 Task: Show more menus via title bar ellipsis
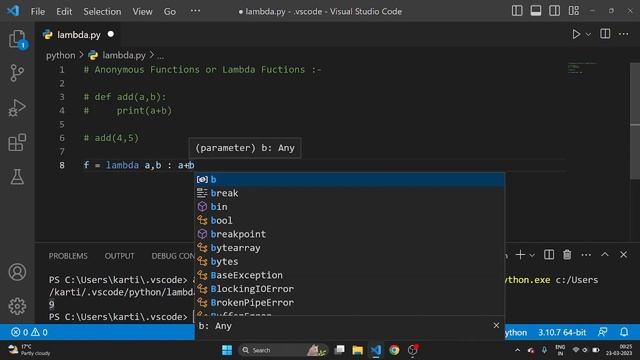click(195, 11)
